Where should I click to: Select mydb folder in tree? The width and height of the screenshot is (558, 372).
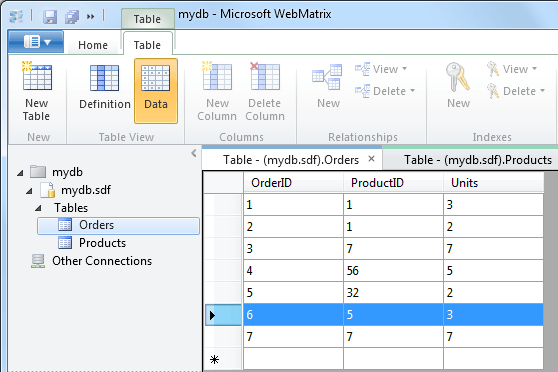57,172
